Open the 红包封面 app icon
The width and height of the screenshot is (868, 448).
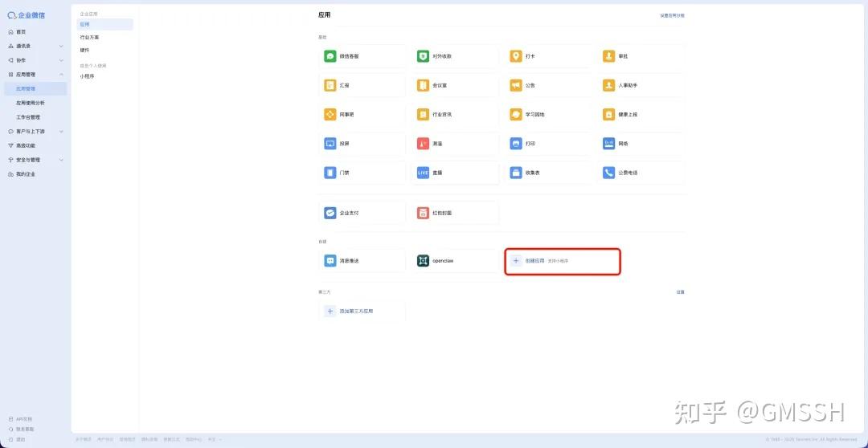click(423, 213)
